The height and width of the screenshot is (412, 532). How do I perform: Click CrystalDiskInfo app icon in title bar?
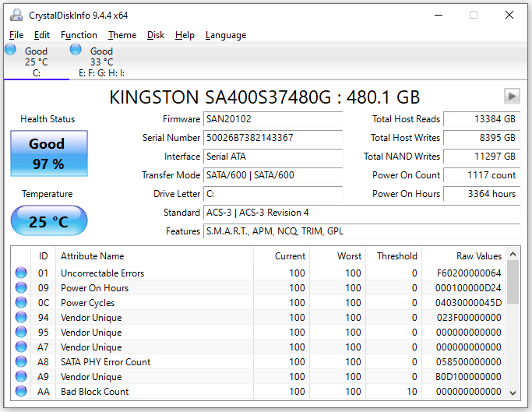[x=16, y=15]
